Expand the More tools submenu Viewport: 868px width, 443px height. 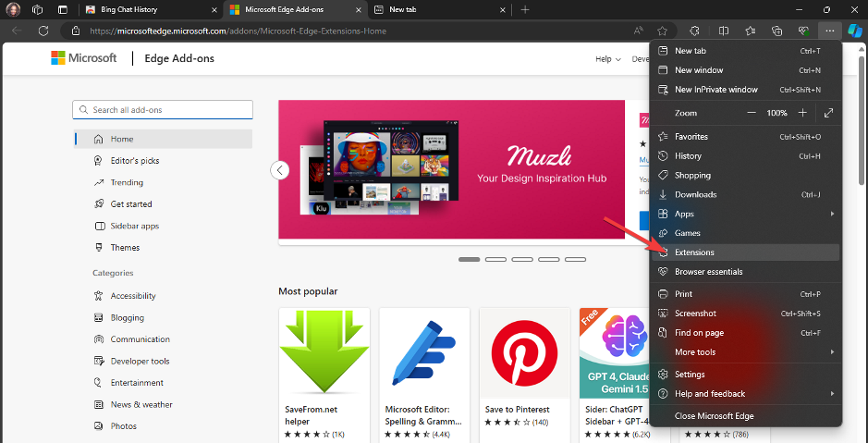coord(746,352)
